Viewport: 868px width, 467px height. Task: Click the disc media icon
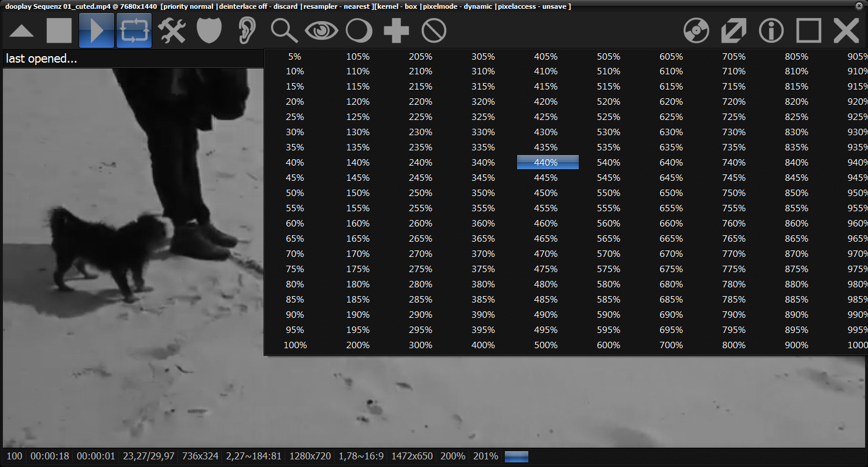tap(696, 30)
